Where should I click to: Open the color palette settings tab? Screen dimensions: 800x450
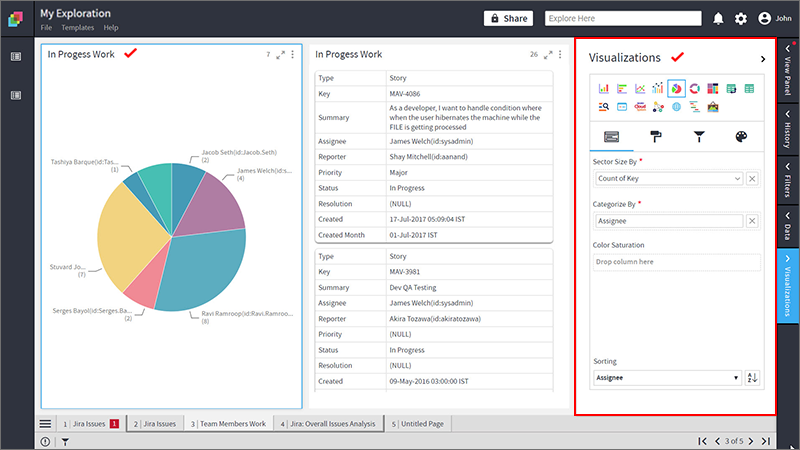click(x=741, y=136)
